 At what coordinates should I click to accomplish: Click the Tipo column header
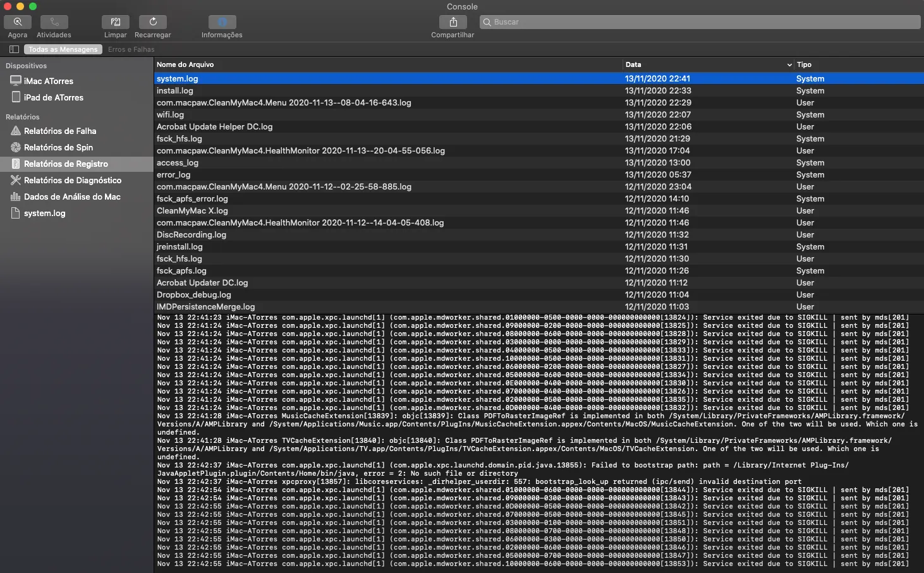tap(804, 64)
